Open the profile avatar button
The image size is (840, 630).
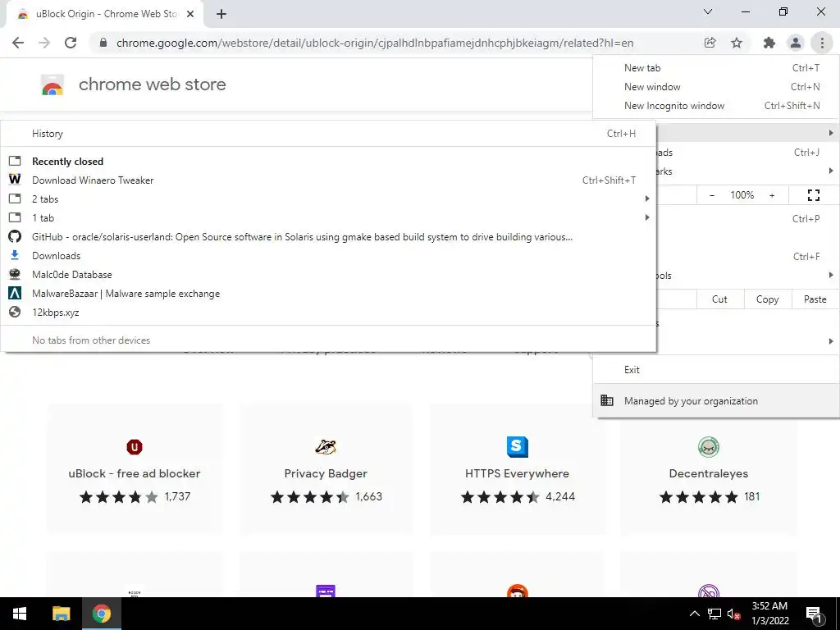(796, 43)
